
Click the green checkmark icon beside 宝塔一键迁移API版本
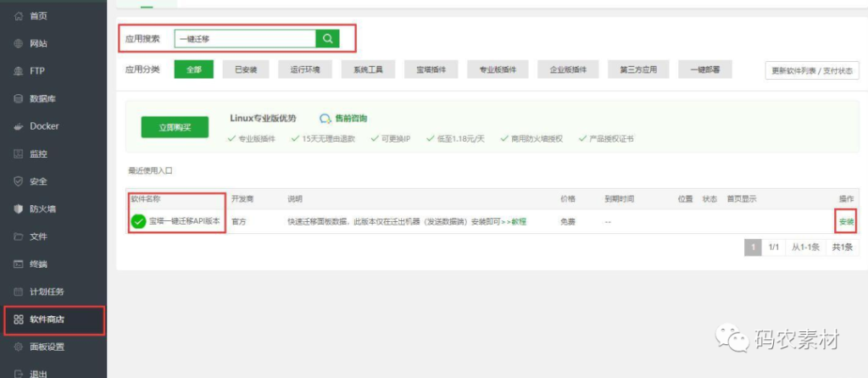point(138,222)
